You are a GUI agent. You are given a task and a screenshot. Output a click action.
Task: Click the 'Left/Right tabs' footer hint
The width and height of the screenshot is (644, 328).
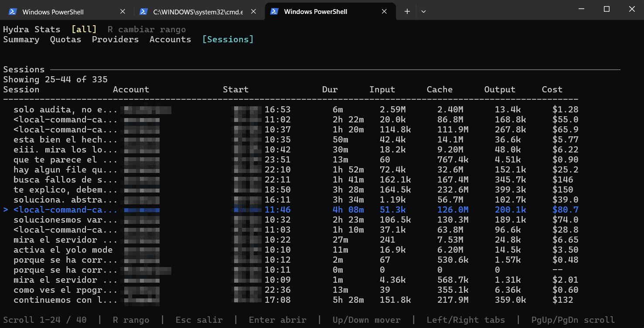pos(466,320)
